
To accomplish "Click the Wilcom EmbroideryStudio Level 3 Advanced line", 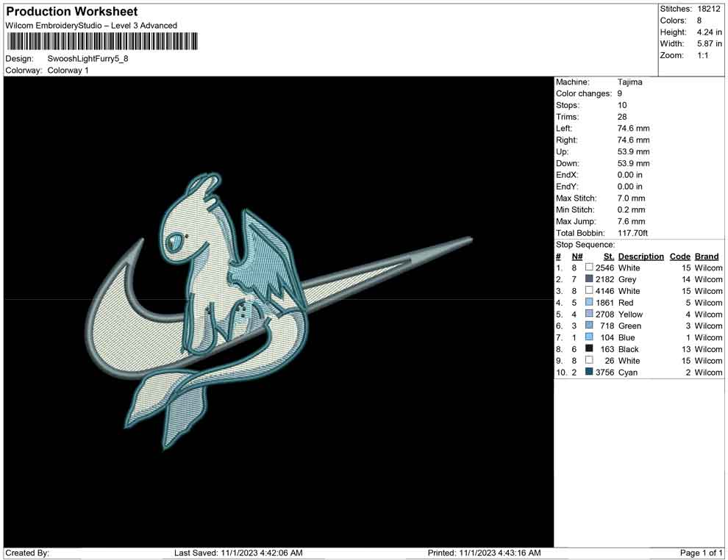I will point(91,26).
